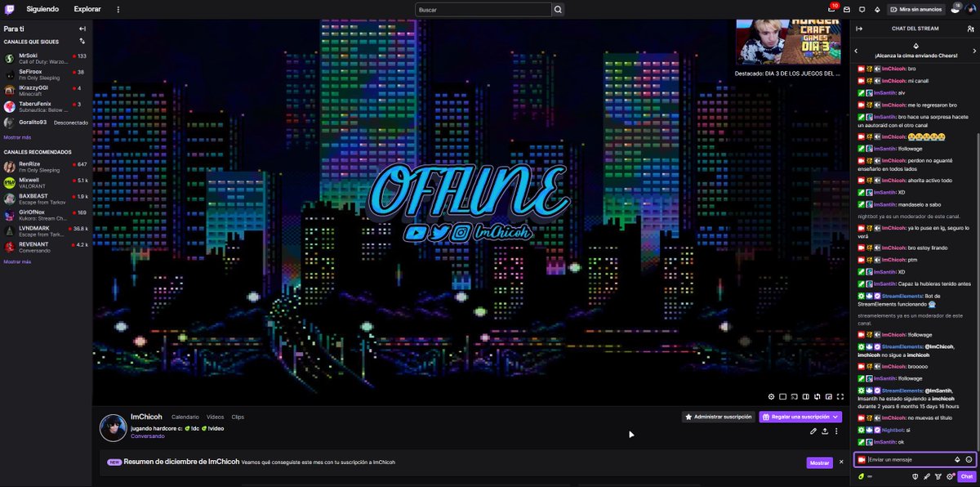Share the channel with upload icon
This screenshot has height=487, width=980.
pyautogui.click(x=825, y=431)
